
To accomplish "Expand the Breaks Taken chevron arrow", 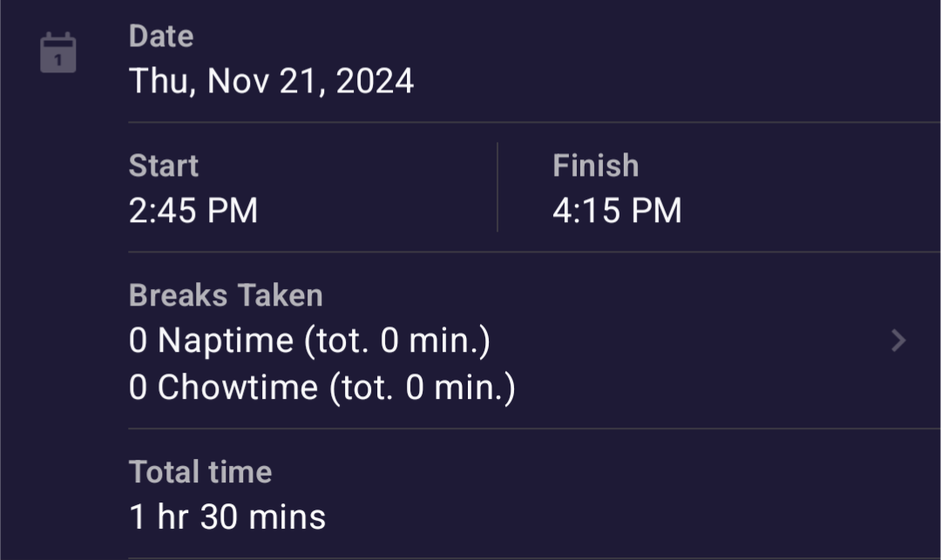I will (x=898, y=341).
